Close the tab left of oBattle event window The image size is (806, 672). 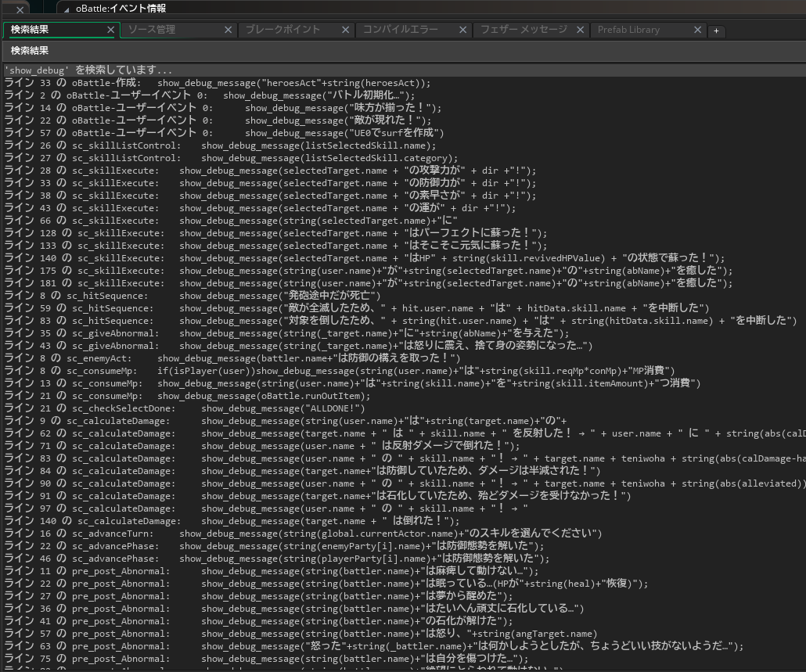tap(20, 9)
